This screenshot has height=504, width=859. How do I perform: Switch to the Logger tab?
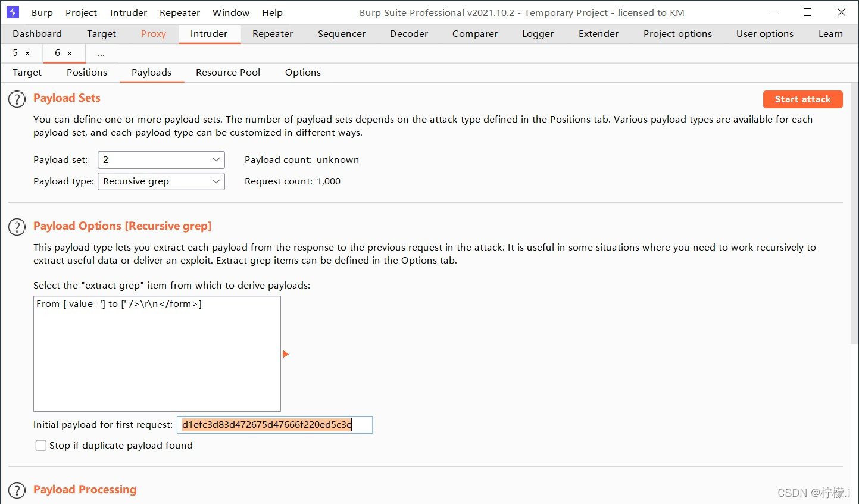point(538,34)
